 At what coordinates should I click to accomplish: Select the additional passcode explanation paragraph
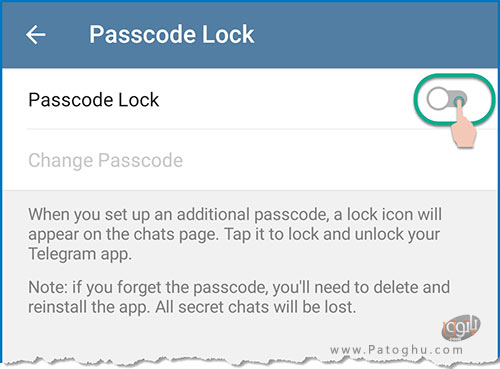coord(235,234)
